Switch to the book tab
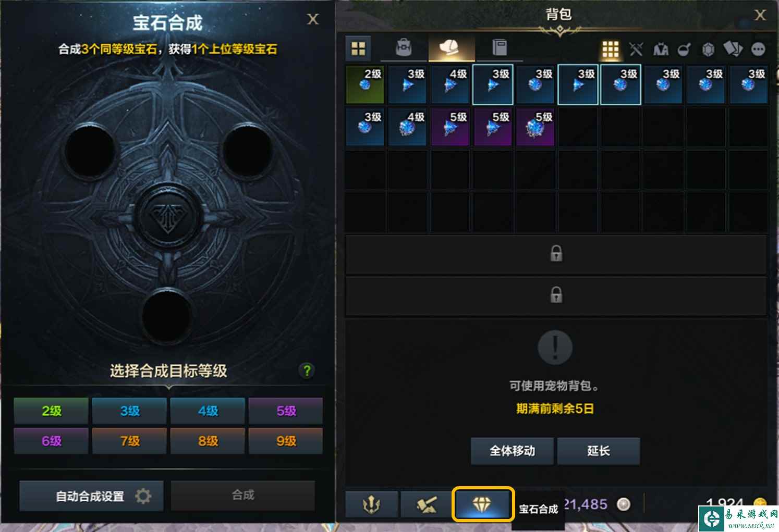Screen dimensions: 779x532 point(500,48)
